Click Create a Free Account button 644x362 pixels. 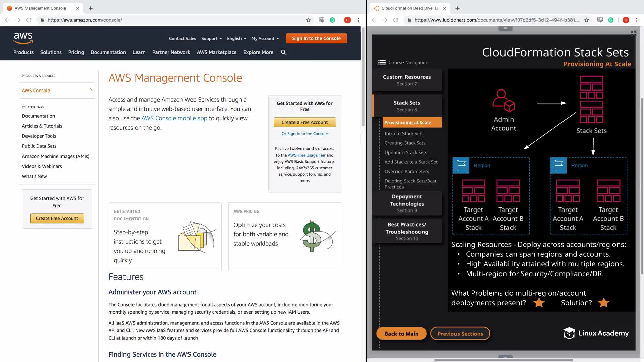tap(305, 122)
